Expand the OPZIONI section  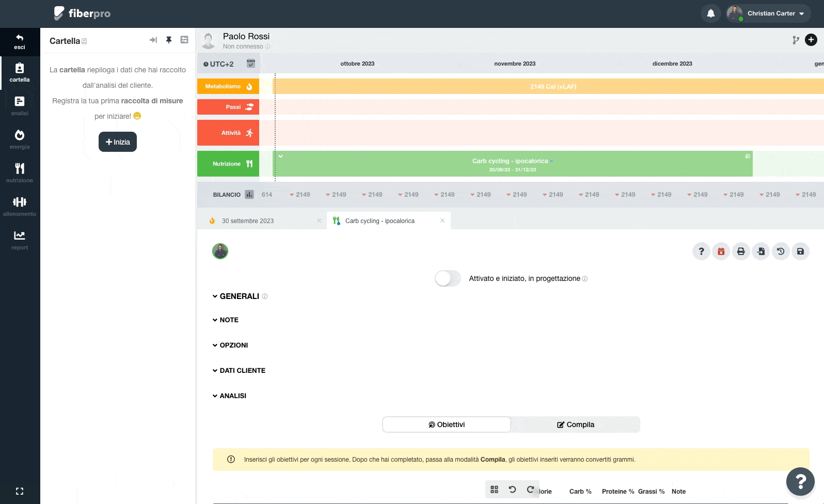tap(230, 345)
